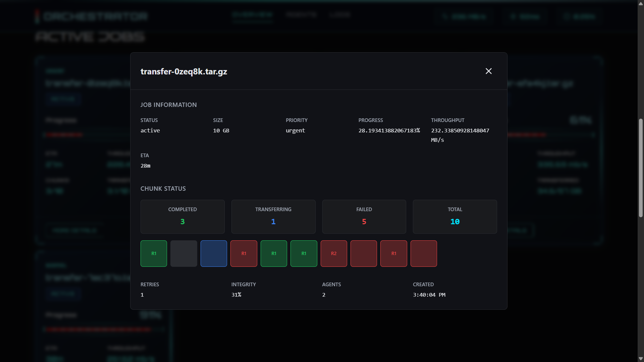Click the sixth chunk, green R1

point(304,253)
